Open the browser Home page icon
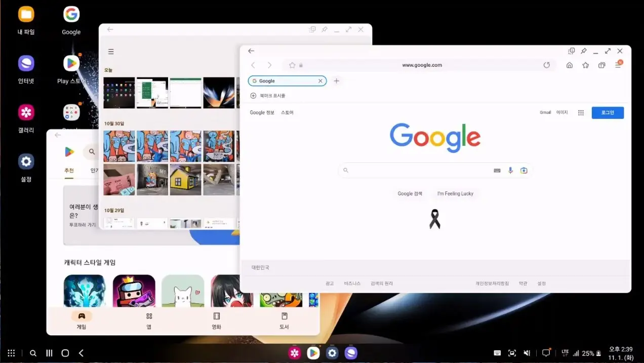Image resolution: width=644 pixels, height=363 pixels. tap(570, 65)
